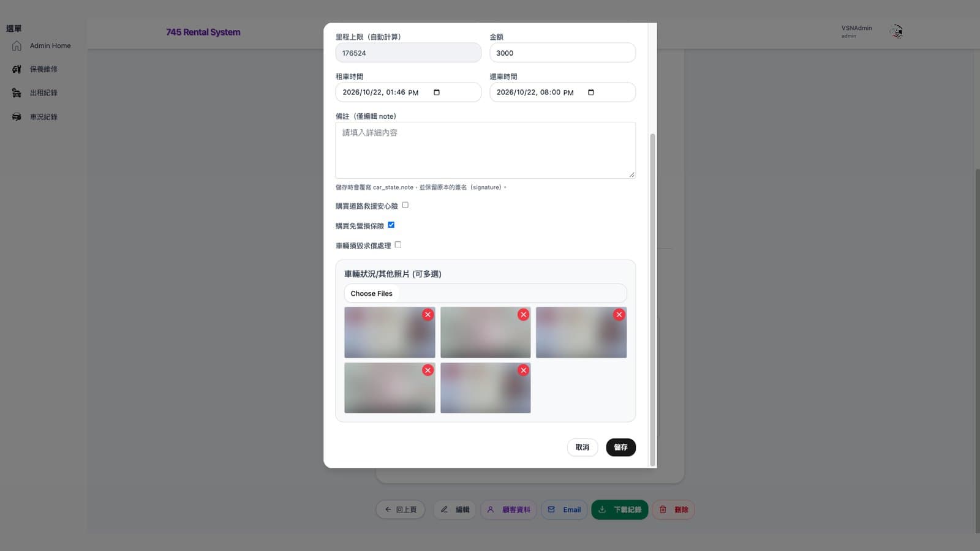The width and height of the screenshot is (980, 551).
Task: Click the rental records (出租紀錄) sidebar icon
Action: [17, 93]
